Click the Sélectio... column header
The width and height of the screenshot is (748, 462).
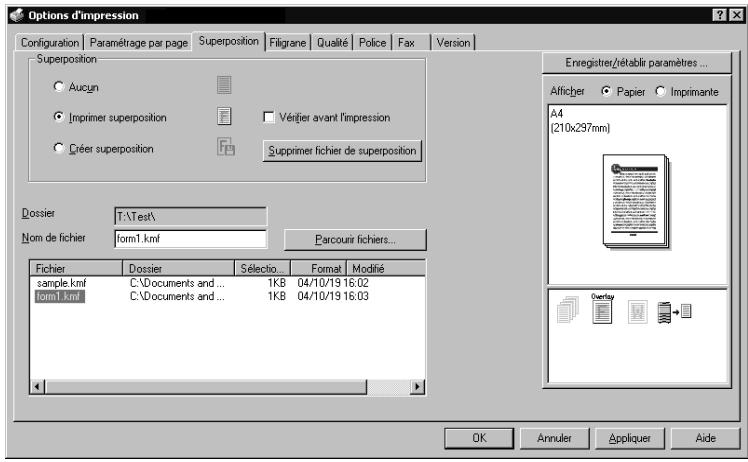(x=263, y=268)
